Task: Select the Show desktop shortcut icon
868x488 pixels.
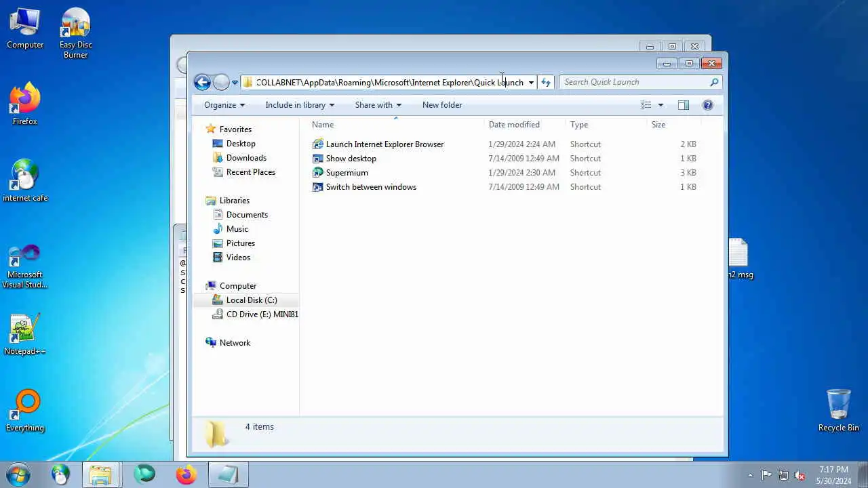Action: click(317, 159)
